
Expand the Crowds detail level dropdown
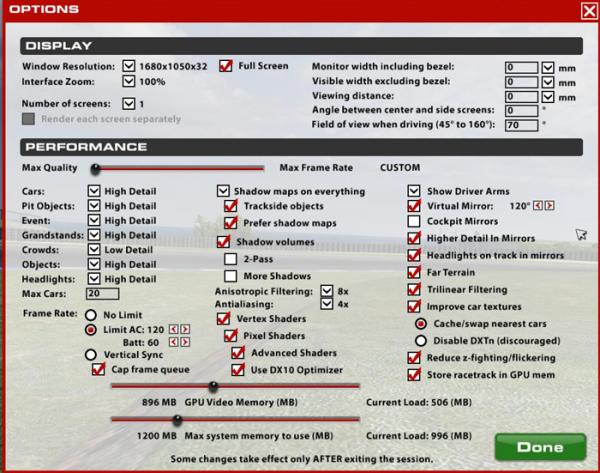click(94, 249)
